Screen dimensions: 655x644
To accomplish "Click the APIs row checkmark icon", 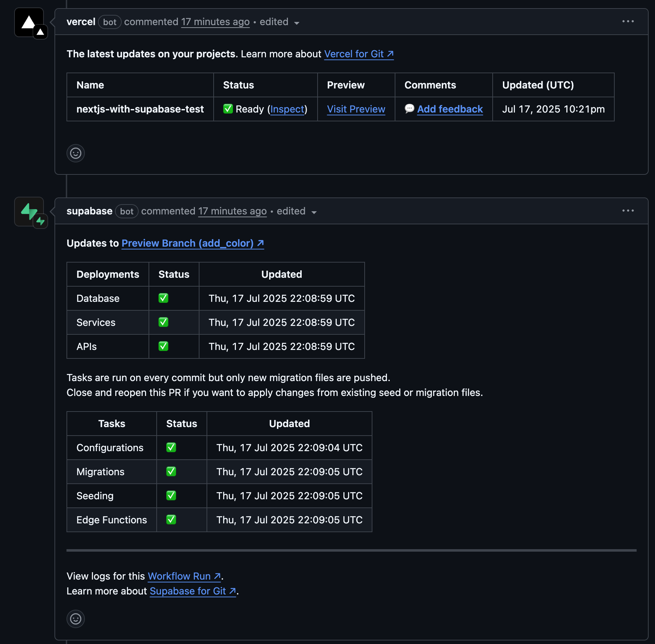I will [x=163, y=346].
